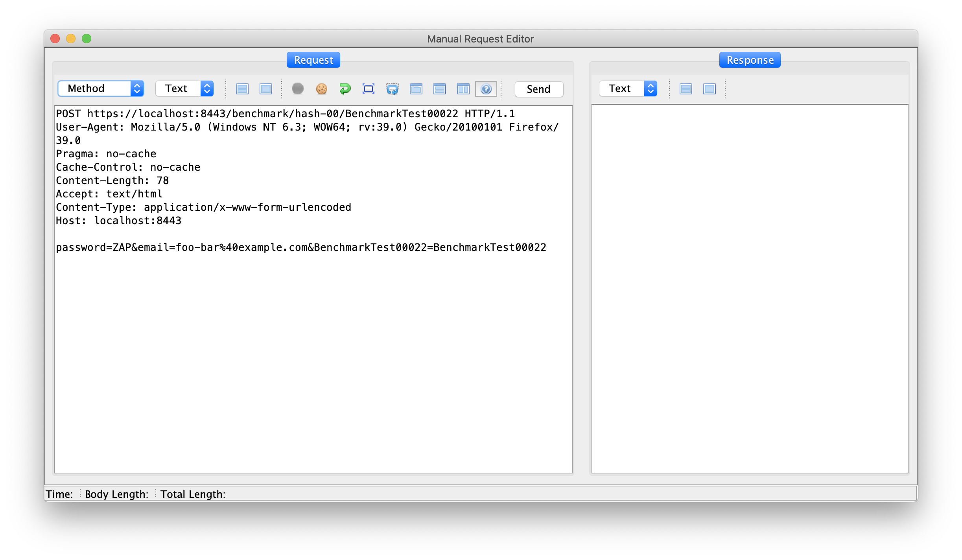Image resolution: width=962 pixels, height=560 pixels.
Task: Select the side-by-side panel layout icon
Action: [463, 89]
